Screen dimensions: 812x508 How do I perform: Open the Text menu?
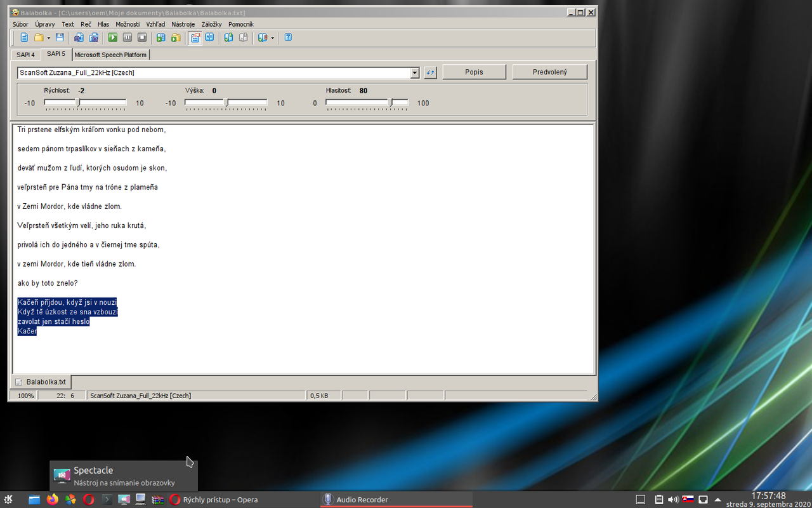click(68, 24)
